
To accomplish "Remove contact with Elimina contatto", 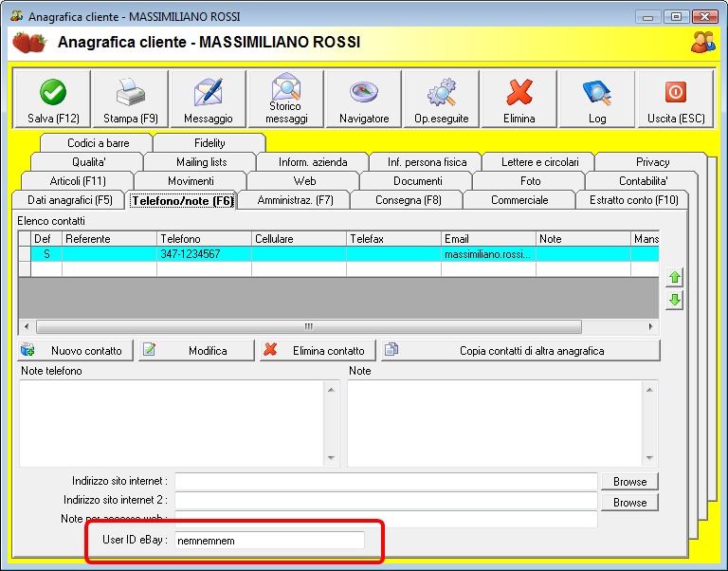I will click(318, 351).
